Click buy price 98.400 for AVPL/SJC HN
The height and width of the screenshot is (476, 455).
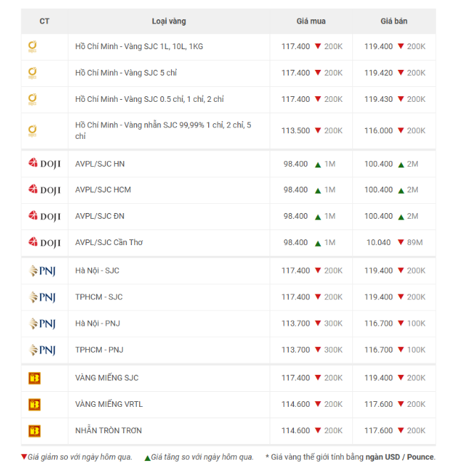295,164
